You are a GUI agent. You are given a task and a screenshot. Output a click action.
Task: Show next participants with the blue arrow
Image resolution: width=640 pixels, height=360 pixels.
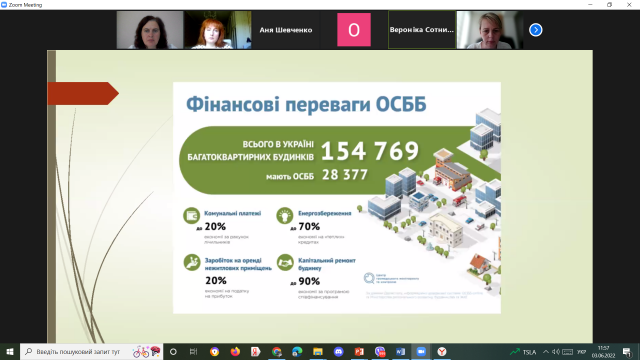pos(536,30)
